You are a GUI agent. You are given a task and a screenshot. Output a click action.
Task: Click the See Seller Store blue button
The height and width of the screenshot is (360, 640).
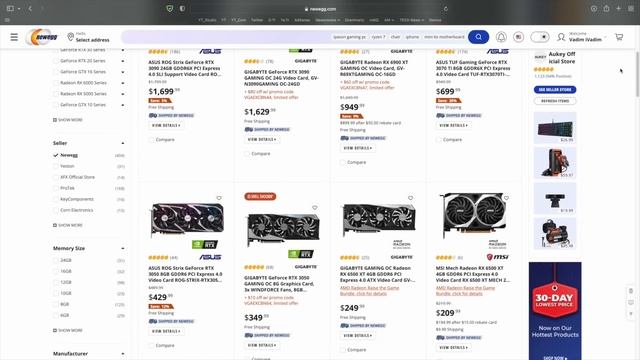[555, 89]
